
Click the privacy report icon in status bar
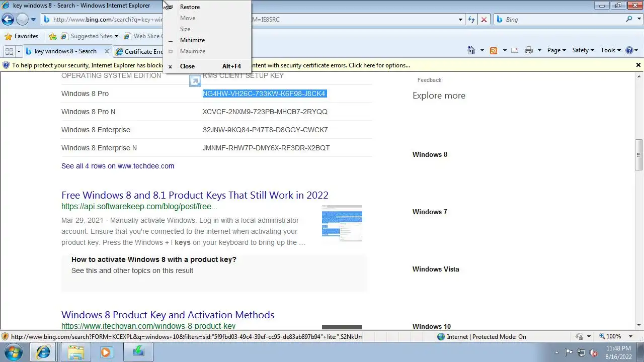(580, 336)
